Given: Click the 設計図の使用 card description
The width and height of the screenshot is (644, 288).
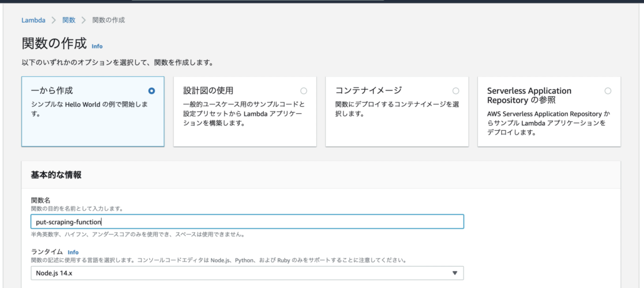Looking at the screenshot, I should pos(244,114).
